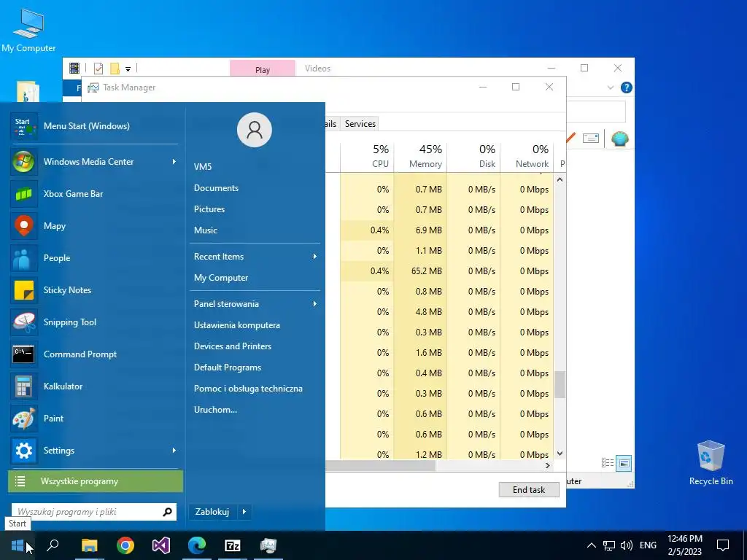This screenshot has width=747, height=560.
Task: Expand Recent Items submenu
Action: point(315,257)
